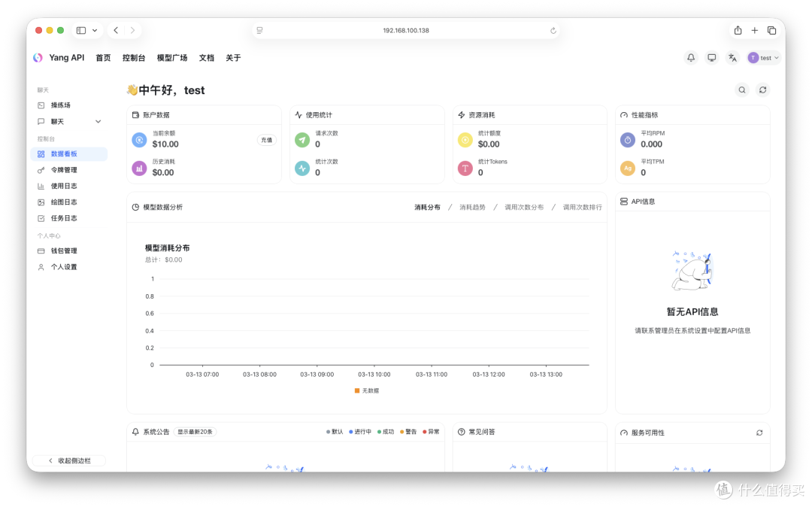Open browser sidebar options dropdown chevron

tap(95, 31)
